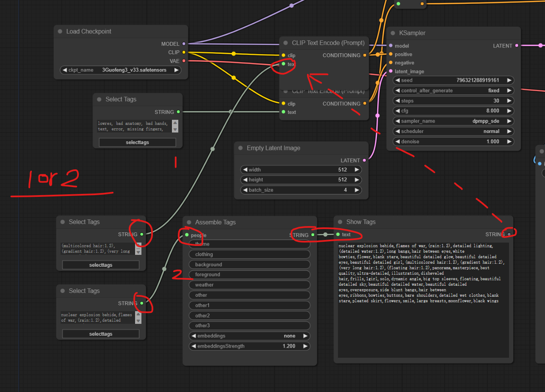
Task: Click the STRING output slot of Show Tags
Action: 509,234
